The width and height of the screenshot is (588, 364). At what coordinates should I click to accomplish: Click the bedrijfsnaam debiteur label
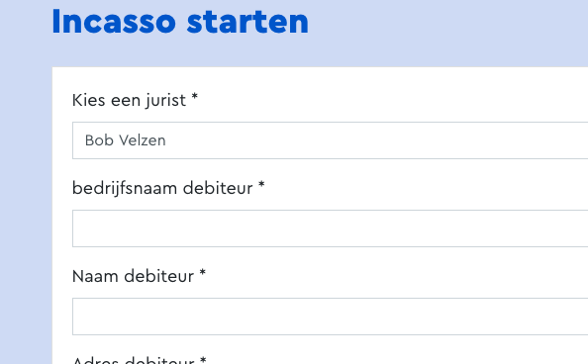[168, 188]
